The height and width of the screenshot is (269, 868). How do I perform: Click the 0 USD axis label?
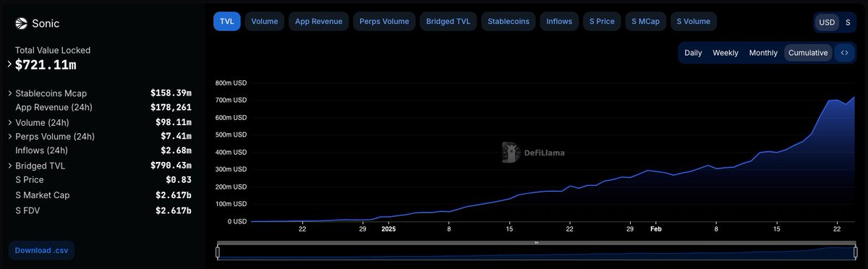coord(237,221)
